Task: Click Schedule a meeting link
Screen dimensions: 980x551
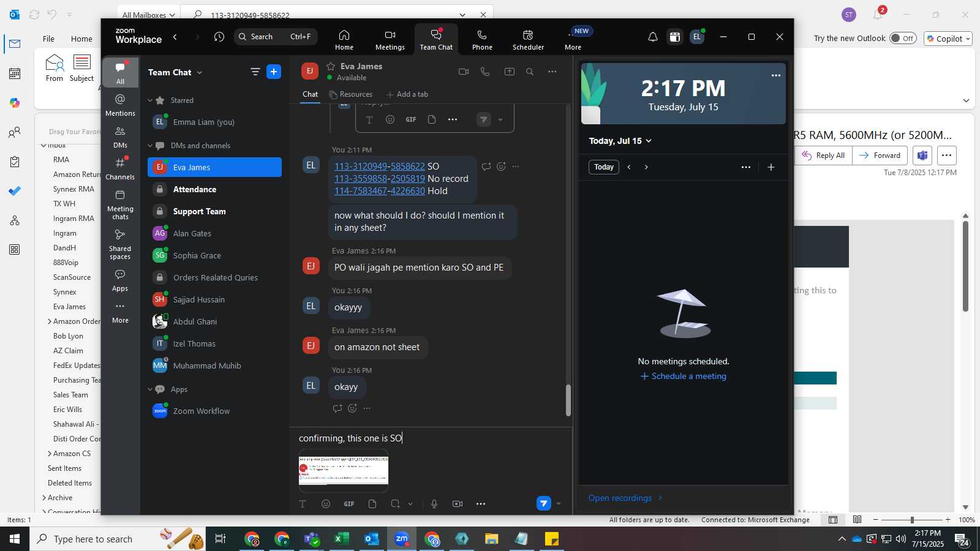Action: 684,376
